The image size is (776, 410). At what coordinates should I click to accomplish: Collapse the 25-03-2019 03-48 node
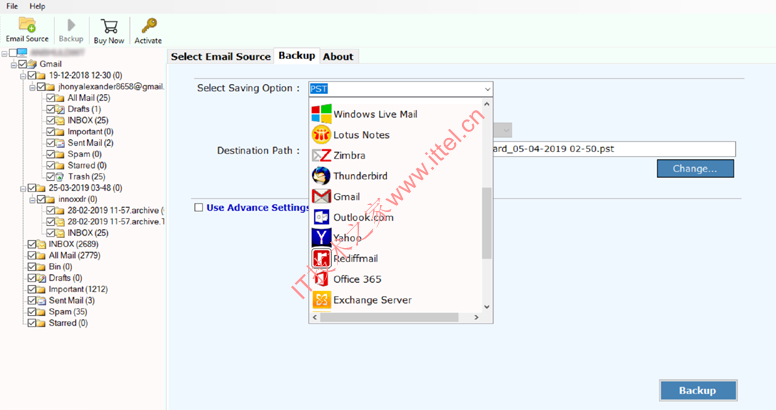click(23, 188)
